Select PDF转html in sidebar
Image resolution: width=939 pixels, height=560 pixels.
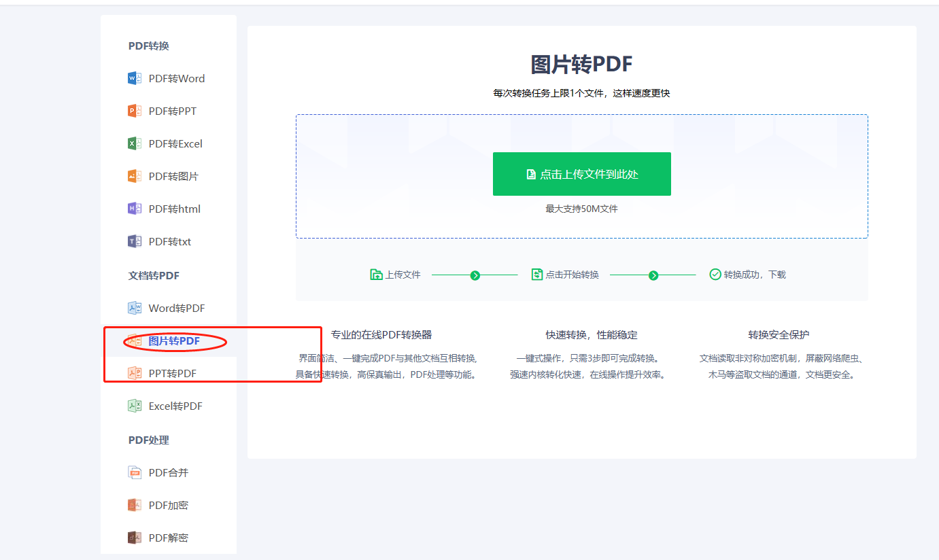(x=169, y=209)
